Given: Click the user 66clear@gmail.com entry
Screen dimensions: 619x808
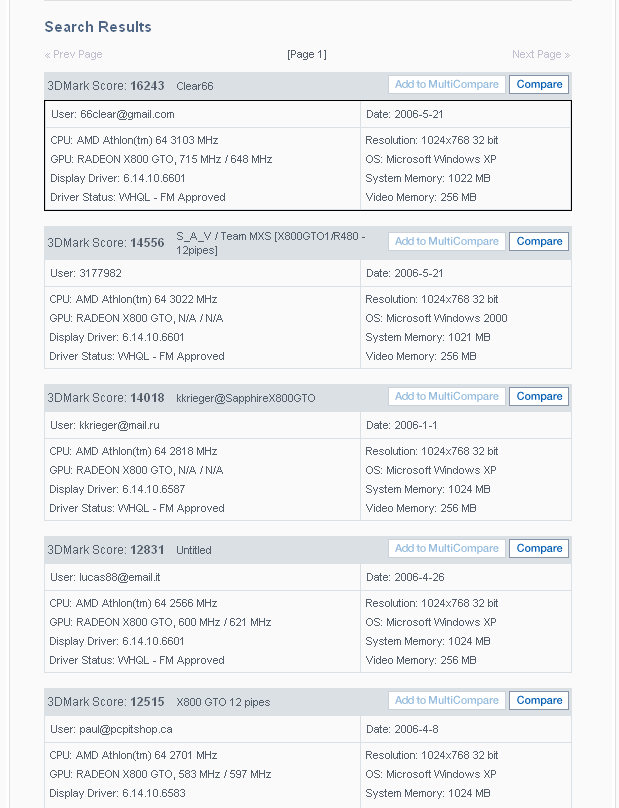Looking at the screenshot, I should pyautogui.click(x=113, y=115).
